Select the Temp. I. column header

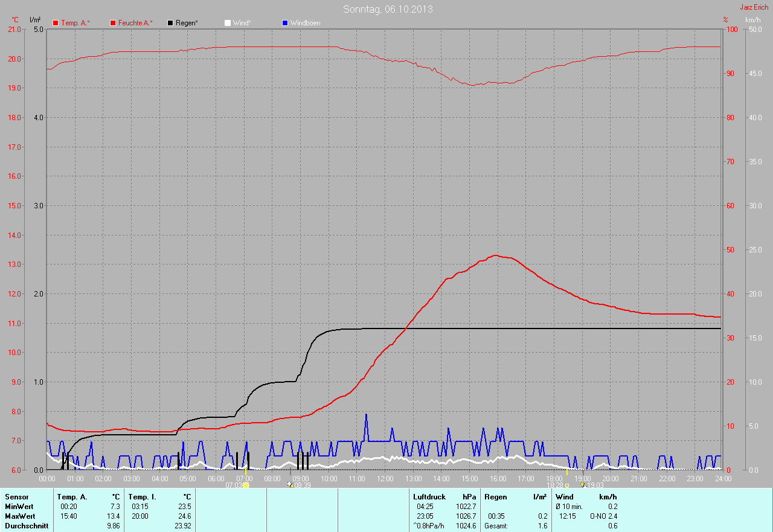point(143,497)
